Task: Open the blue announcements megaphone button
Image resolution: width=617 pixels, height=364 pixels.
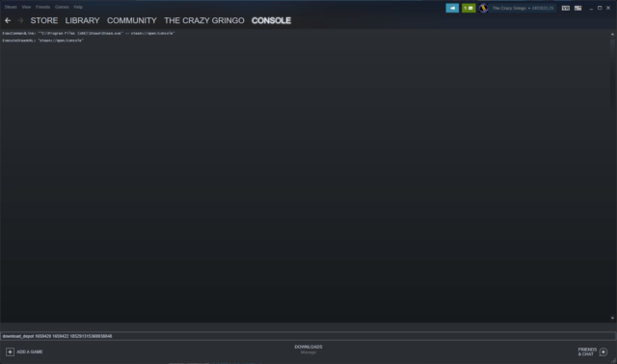Action: [452, 8]
